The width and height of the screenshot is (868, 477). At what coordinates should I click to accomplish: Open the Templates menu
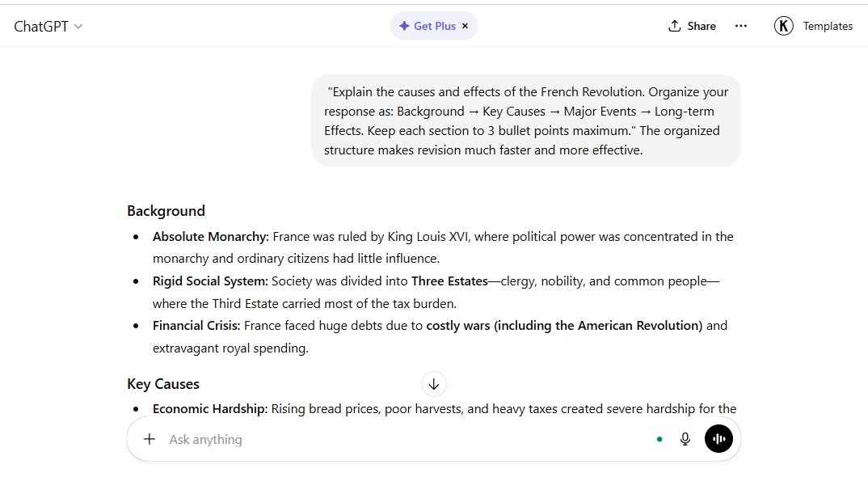(x=828, y=26)
